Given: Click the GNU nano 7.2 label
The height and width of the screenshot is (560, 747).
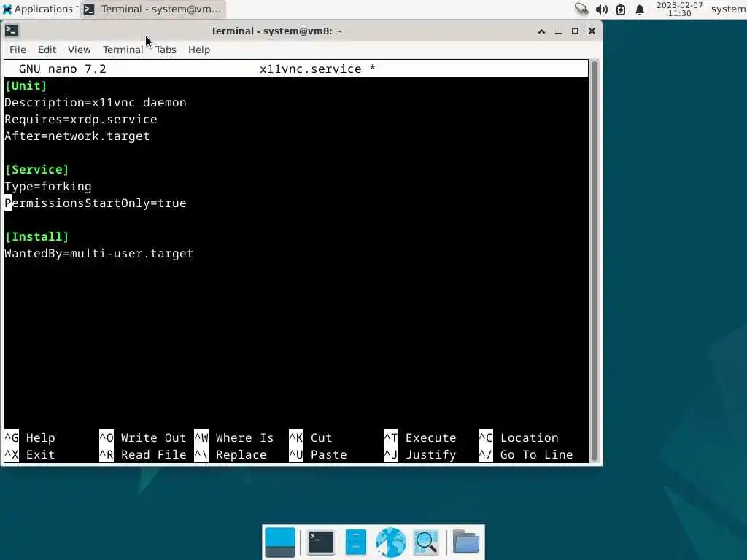Looking at the screenshot, I should click(x=63, y=69).
